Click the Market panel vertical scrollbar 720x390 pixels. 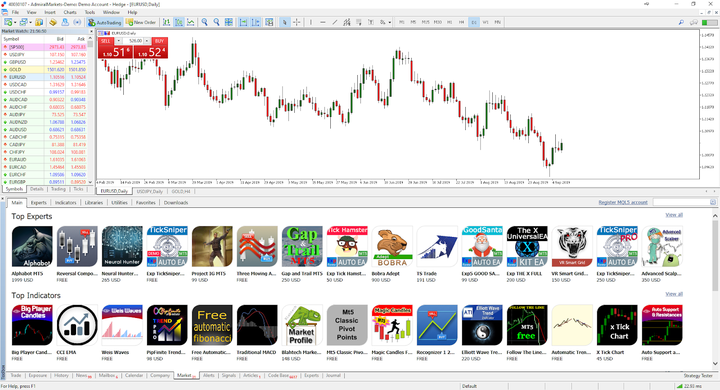(x=715, y=255)
